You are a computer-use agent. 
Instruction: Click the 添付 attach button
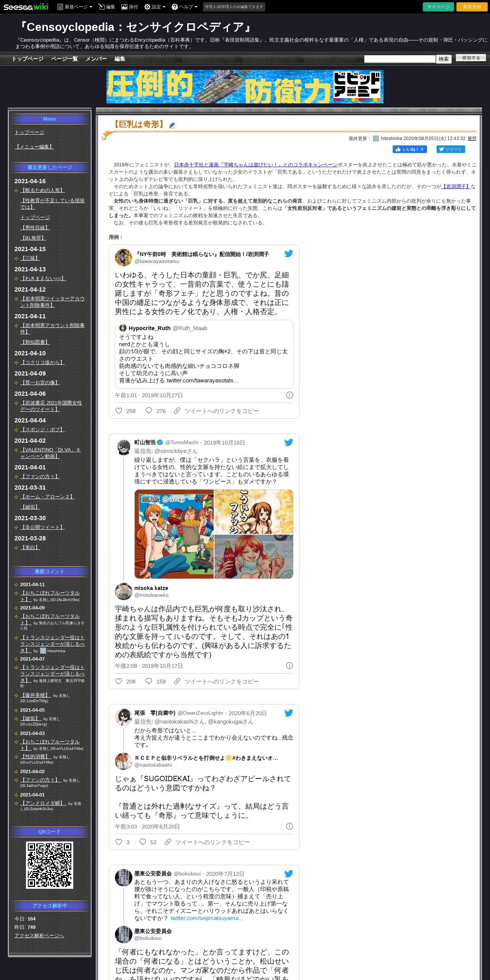(x=130, y=7)
